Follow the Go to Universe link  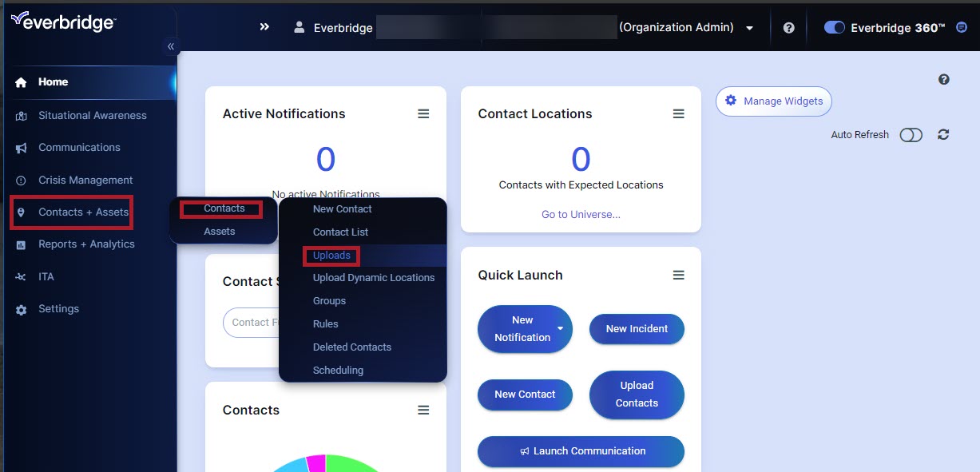pos(581,215)
